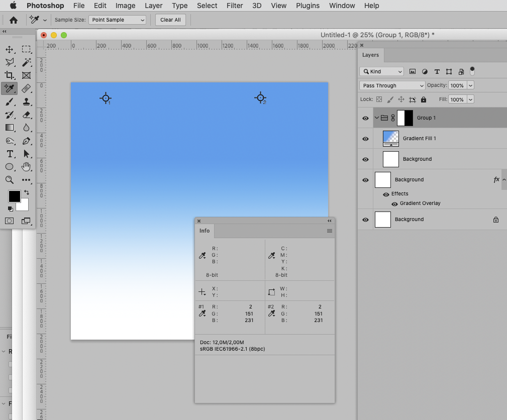Open the Pass Through blend mode dropdown

pos(392,85)
